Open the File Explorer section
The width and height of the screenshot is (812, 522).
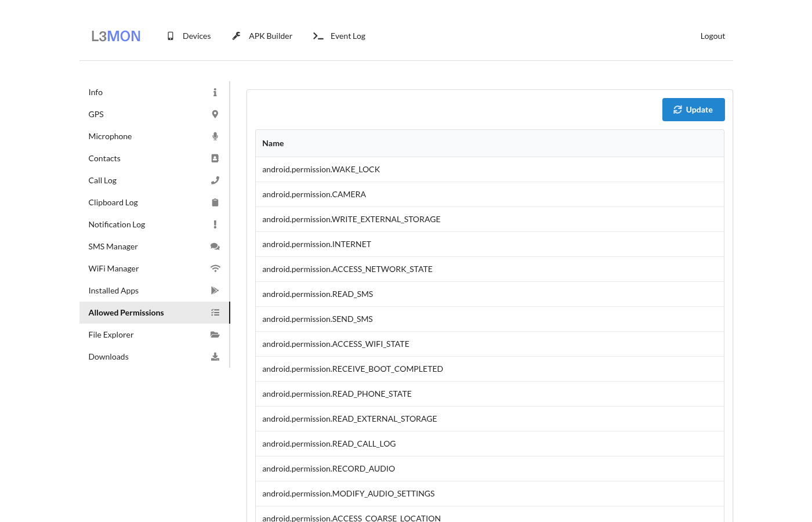(154, 335)
